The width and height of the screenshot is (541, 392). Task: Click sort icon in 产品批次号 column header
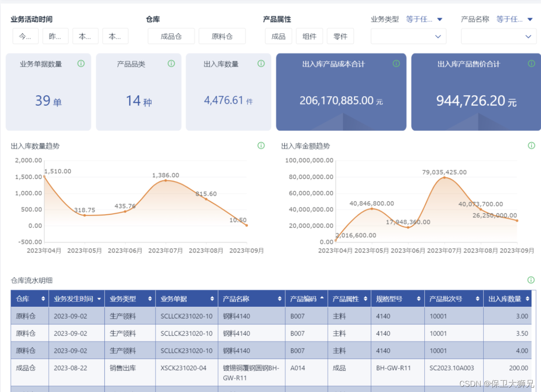(x=478, y=299)
